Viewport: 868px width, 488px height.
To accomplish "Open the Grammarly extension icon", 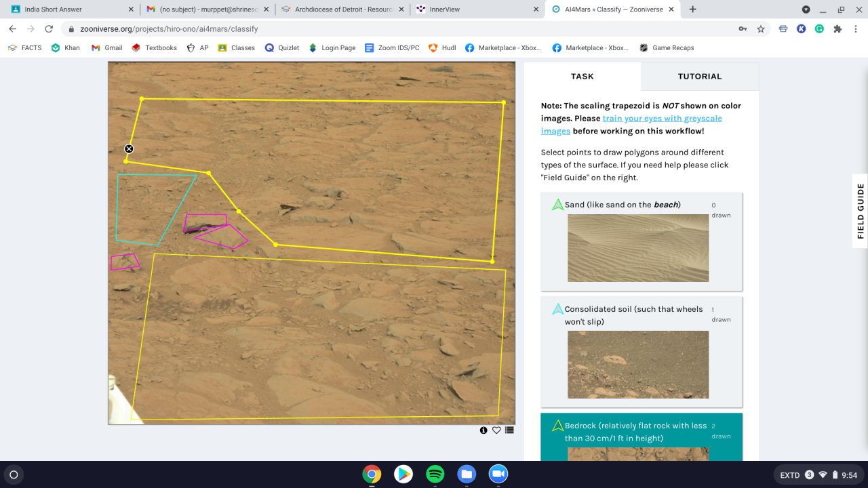I will [x=819, y=29].
